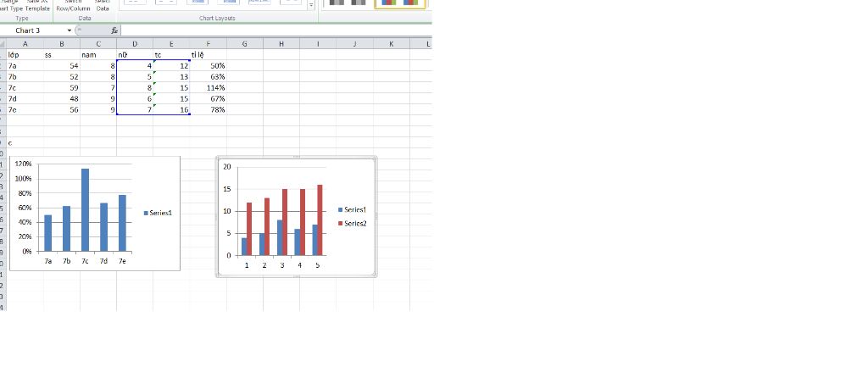868x389 pixels.
Task: Open the Name Box dropdown arrow
Action: click(x=70, y=31)
